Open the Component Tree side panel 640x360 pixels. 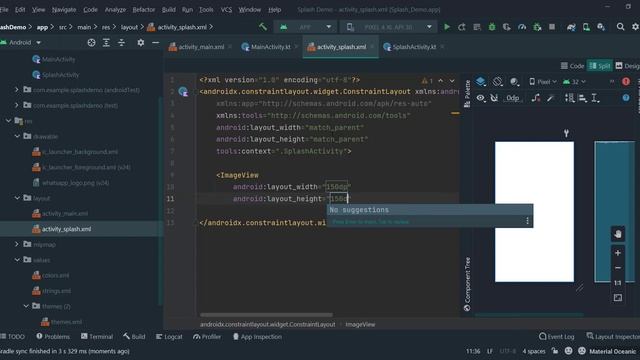coord(467,284)
